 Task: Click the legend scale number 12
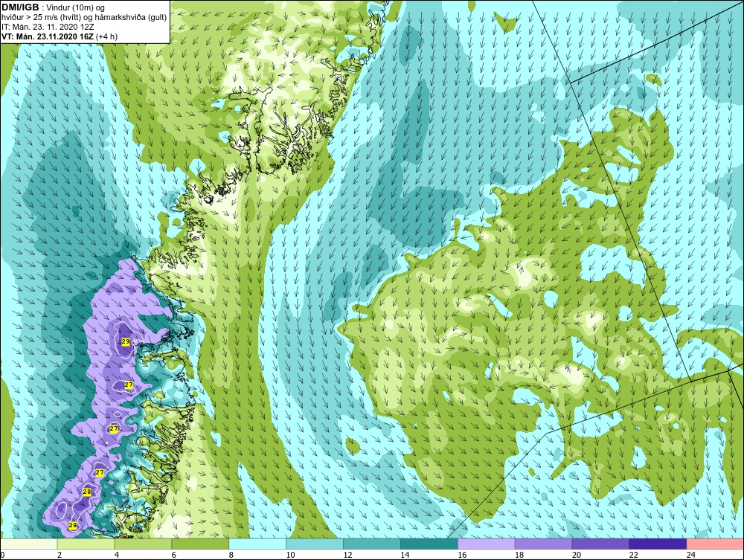coord(347,555)
